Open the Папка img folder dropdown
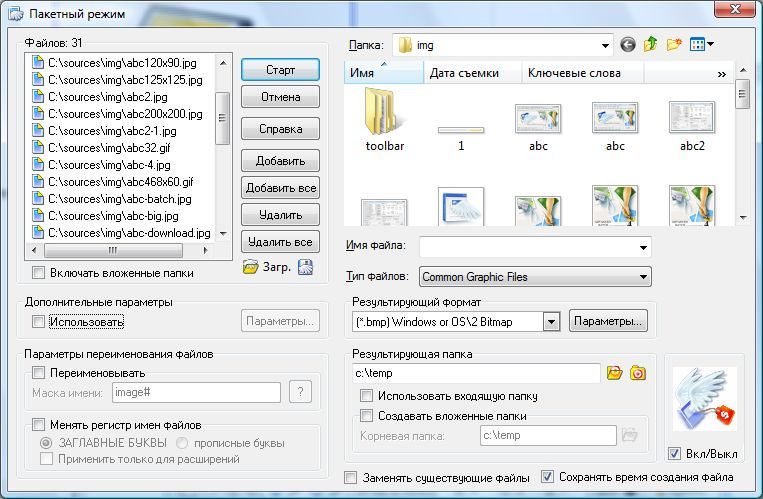Screen dimensions: 763x499 point(605,45)
